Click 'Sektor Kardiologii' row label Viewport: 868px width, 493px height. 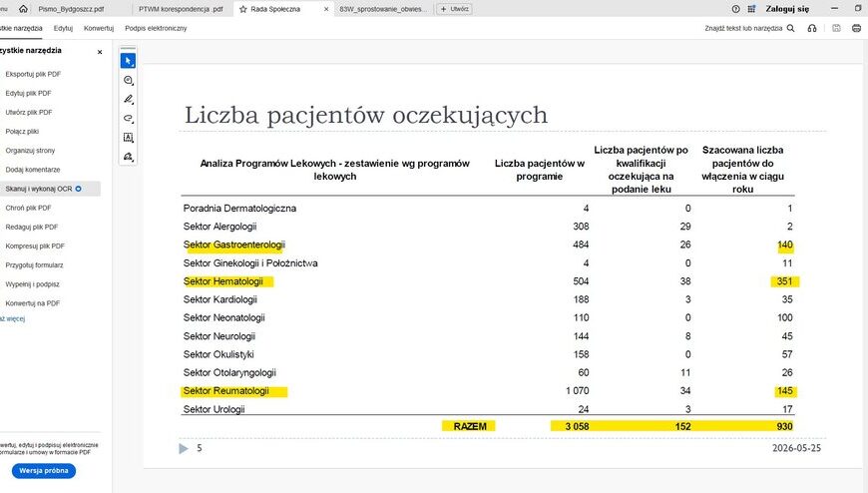[x=220, y=299]
